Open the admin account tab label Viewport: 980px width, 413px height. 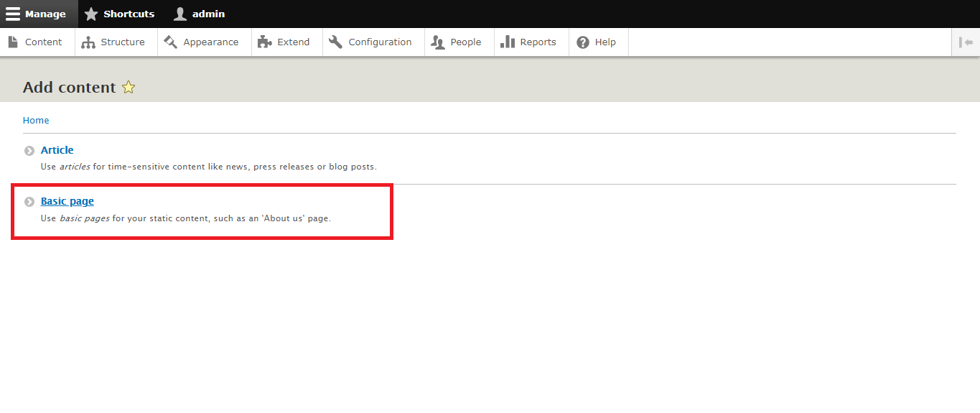[208, 14]
